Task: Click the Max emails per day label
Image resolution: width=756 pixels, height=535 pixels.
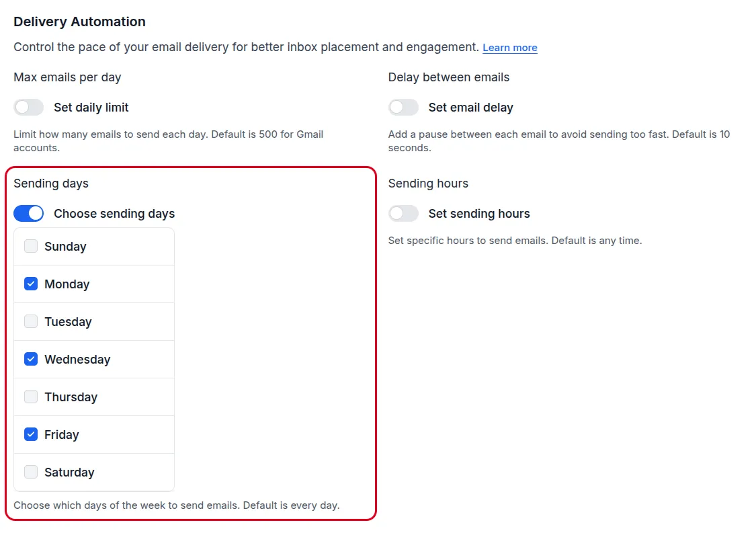Action: [67, 78]
